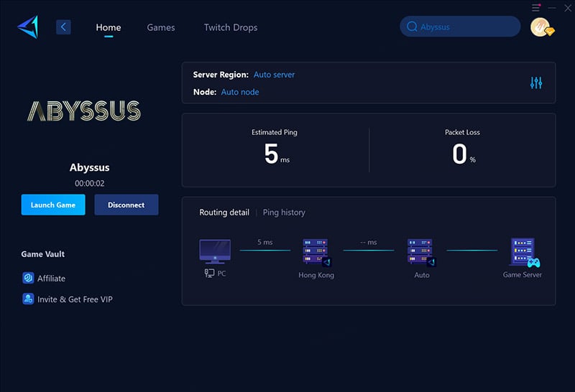The width and height of the screenshot is (575, 392).
Task: Click the Game Server label
Action: (x=523, y=274)
